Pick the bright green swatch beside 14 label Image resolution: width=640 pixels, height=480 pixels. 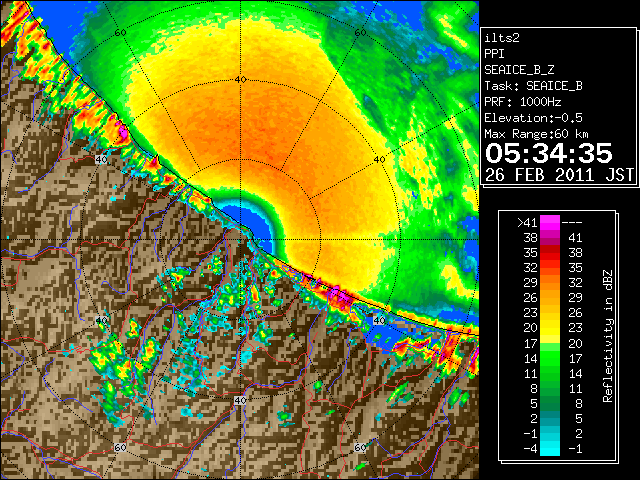pos(550,358)
